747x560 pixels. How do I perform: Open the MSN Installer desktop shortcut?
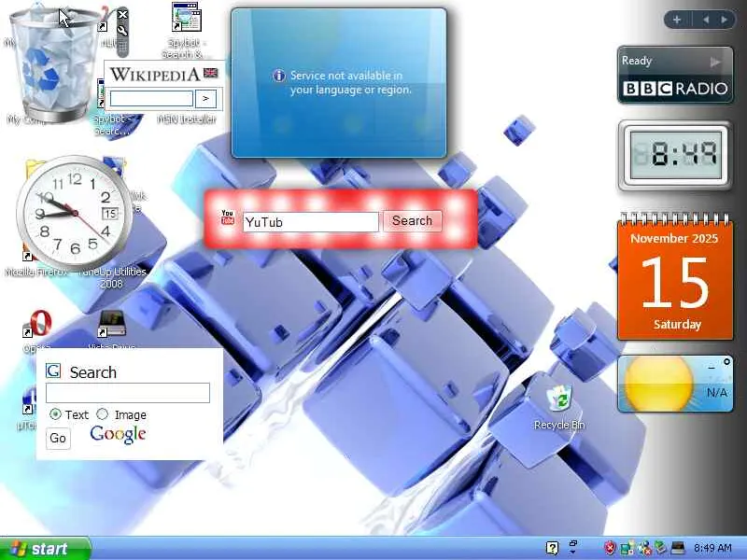(x=187, y=119)
